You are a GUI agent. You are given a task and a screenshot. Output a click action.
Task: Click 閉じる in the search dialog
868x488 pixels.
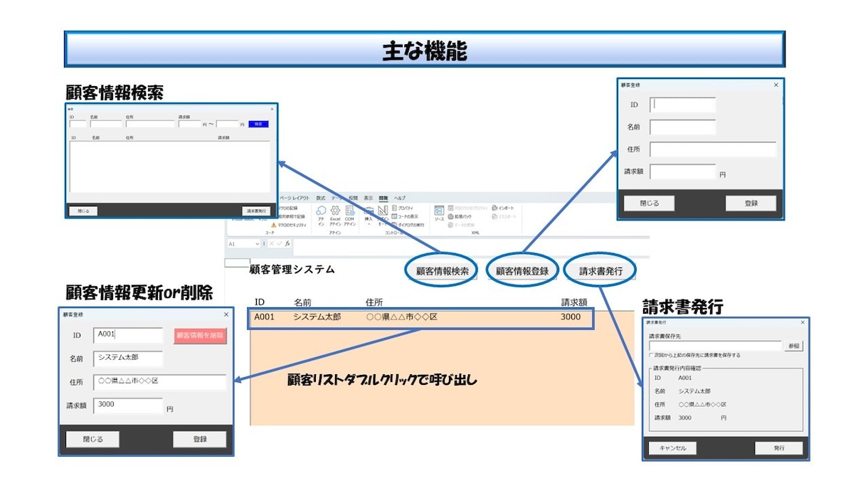[x=83, y=211]
